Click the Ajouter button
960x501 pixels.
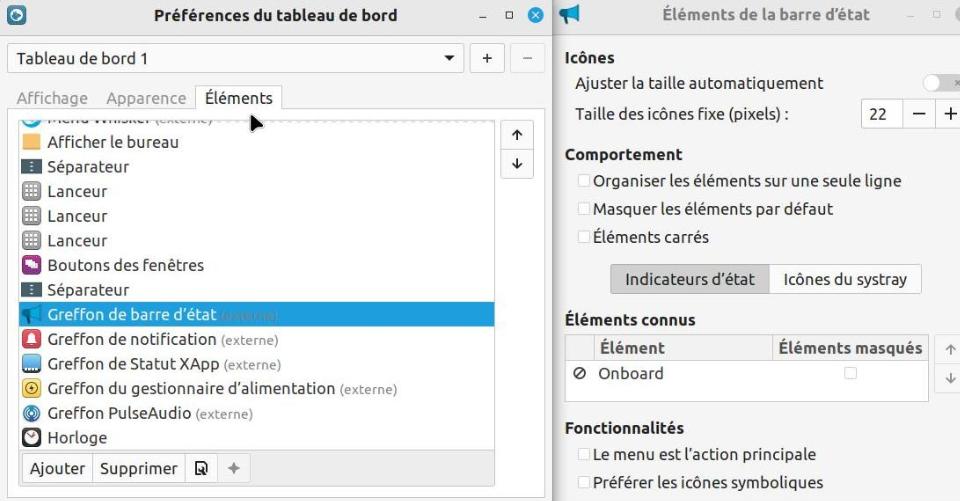57,469
